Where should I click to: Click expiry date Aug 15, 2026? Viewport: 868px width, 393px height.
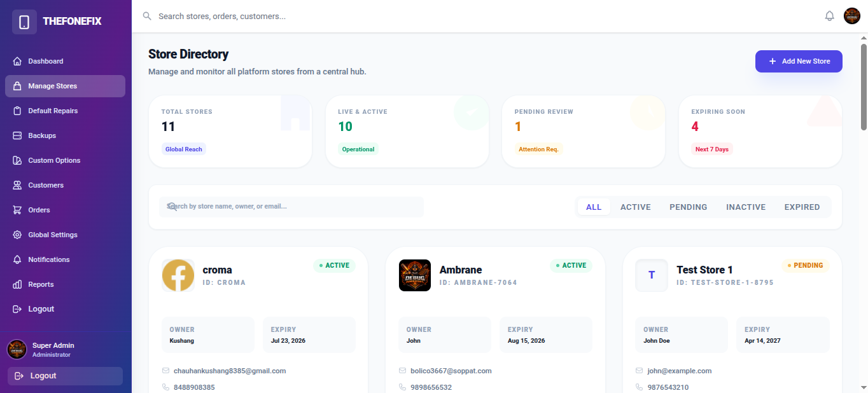526,341
